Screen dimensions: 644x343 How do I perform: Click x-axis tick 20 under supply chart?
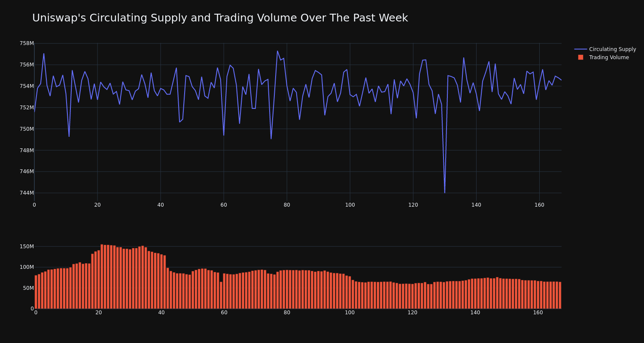pos(97,205)
